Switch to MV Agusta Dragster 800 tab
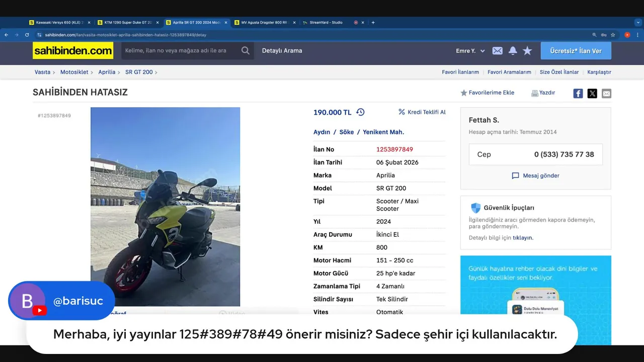The image size is (644, 362). [x=265, y=22]
